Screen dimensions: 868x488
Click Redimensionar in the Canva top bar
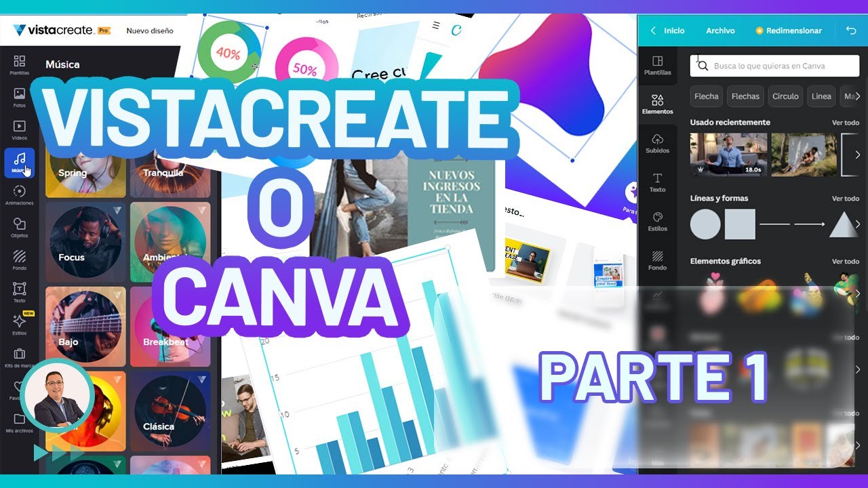789,30
